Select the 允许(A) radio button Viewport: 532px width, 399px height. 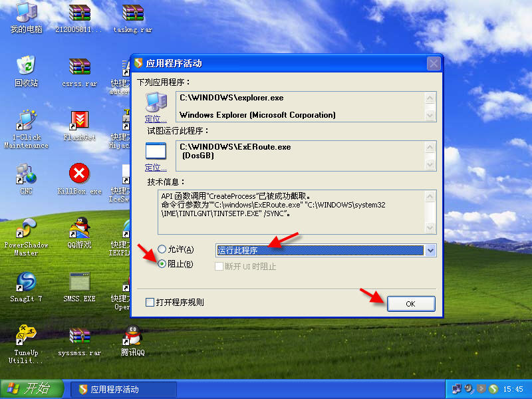162,249
